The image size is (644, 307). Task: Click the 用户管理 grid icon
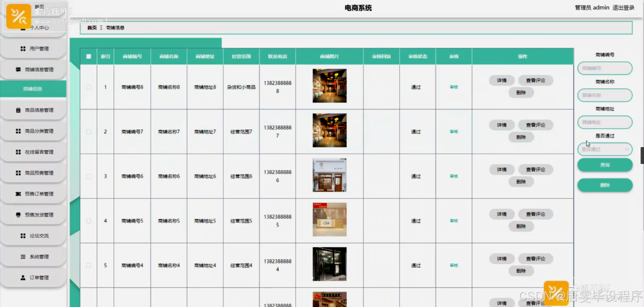point(23,49)
